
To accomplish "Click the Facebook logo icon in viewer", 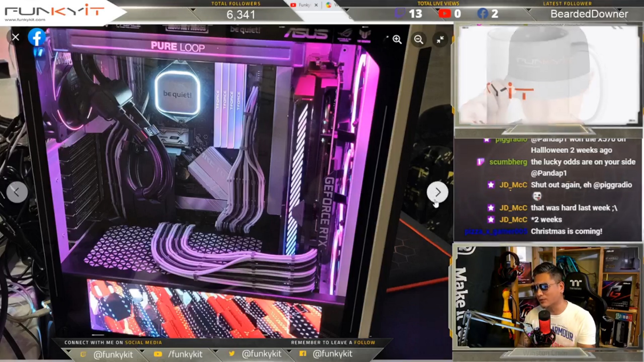I will coord(37,37).
